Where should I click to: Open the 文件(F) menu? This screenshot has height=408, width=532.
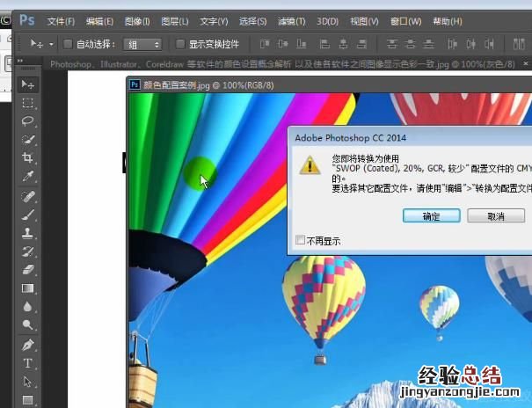click(x=61, y=22)
